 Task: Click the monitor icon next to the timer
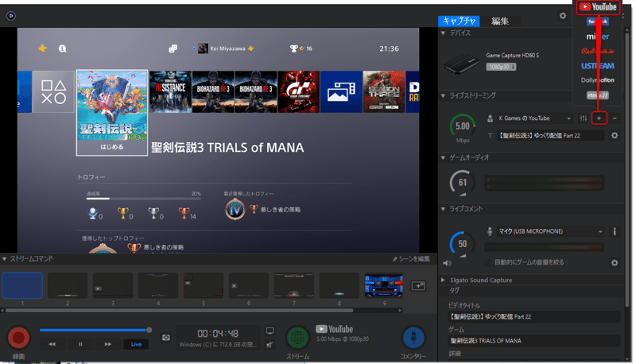270,331
